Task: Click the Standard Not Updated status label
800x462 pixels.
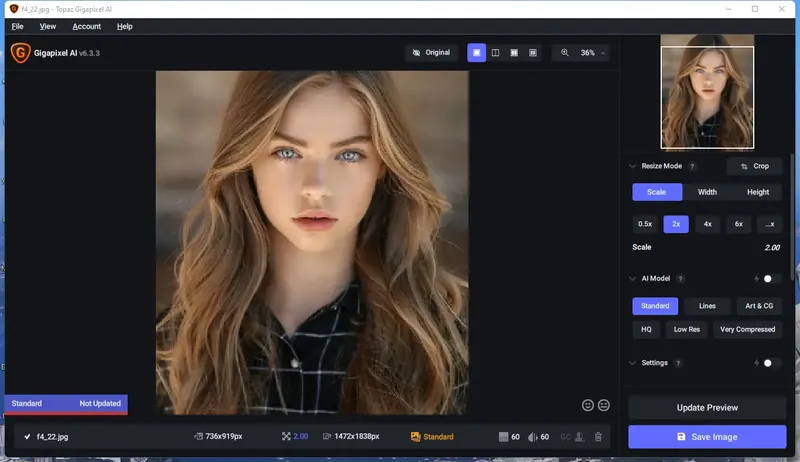Action: (x=66, y=404)
